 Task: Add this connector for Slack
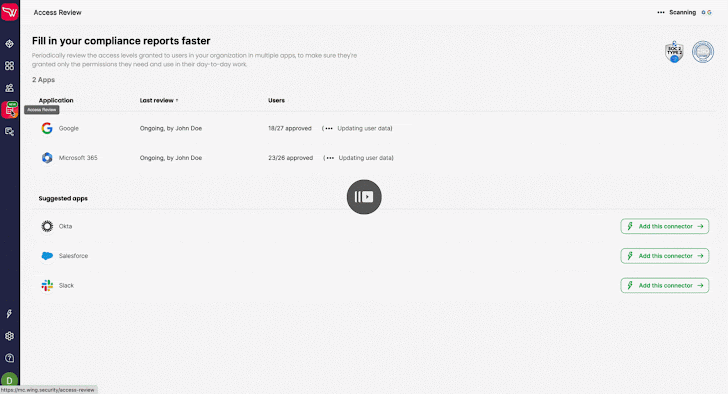pyautogui.click(x=665, y=285)
